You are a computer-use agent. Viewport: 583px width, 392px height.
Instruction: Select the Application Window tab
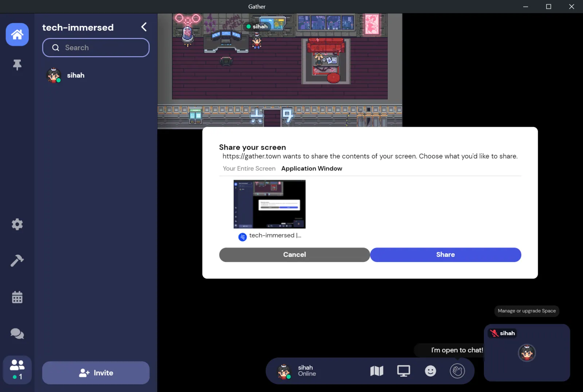coord(312,168)
